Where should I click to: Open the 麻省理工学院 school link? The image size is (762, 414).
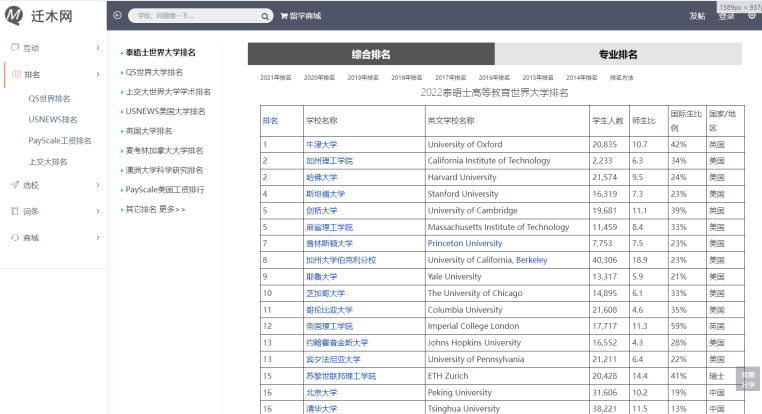pyautogui.click(x=329, y=227)
